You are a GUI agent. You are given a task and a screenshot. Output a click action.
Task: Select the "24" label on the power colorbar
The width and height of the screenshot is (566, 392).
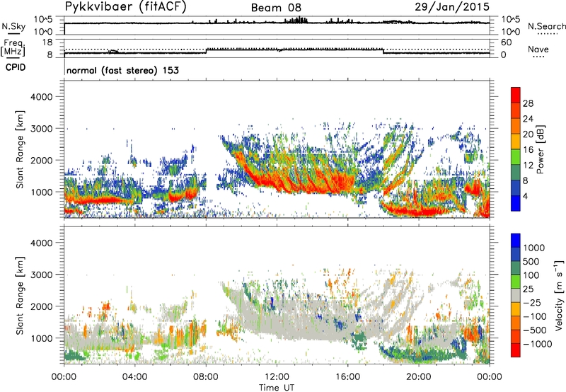click(x=528, y=119)
